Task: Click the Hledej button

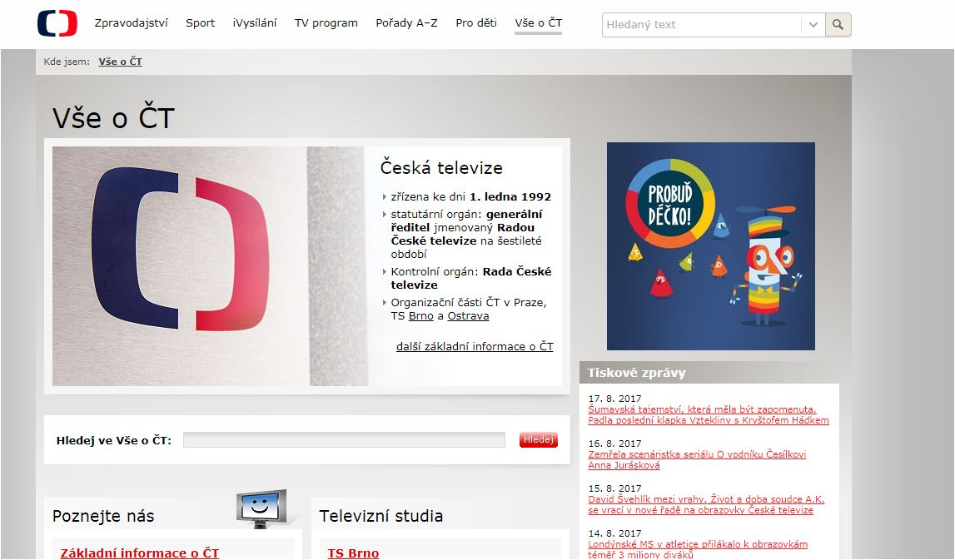Action: (x=539, y=439)
